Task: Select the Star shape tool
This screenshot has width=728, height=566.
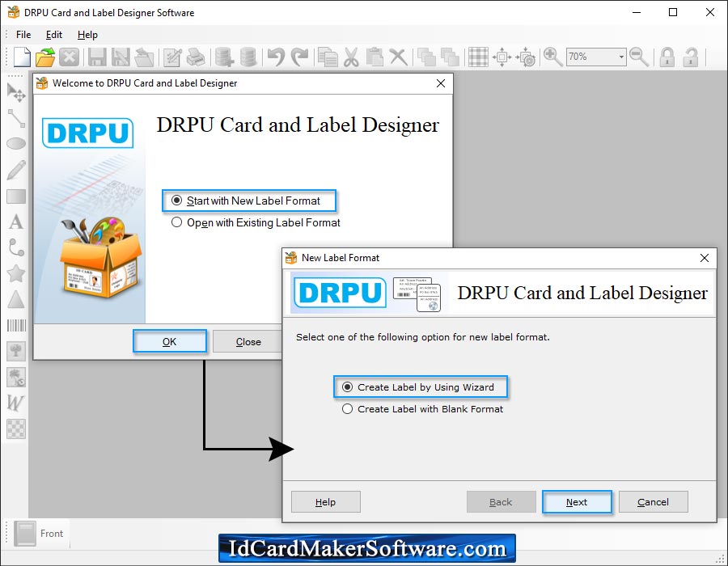Action: [16, 274]
